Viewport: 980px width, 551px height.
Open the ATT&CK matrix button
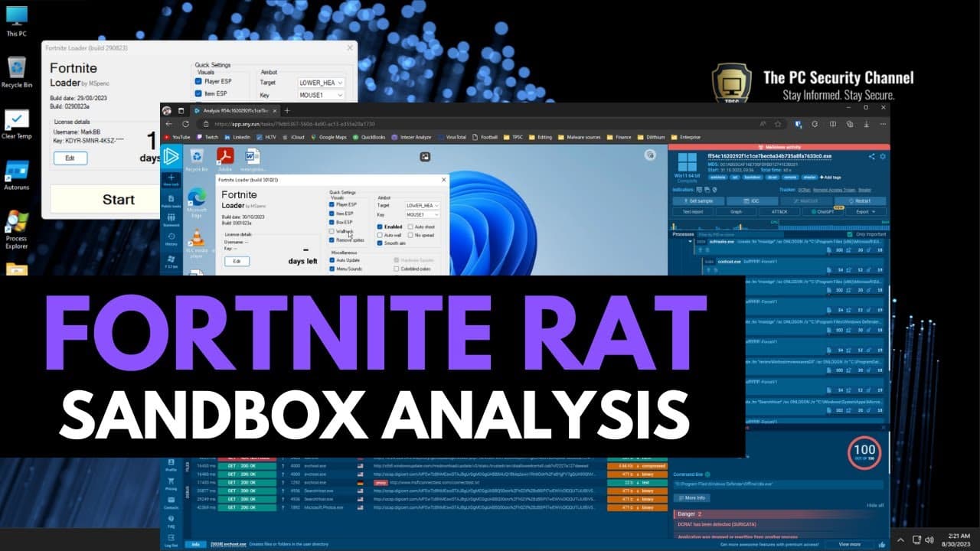click(779, 211)
